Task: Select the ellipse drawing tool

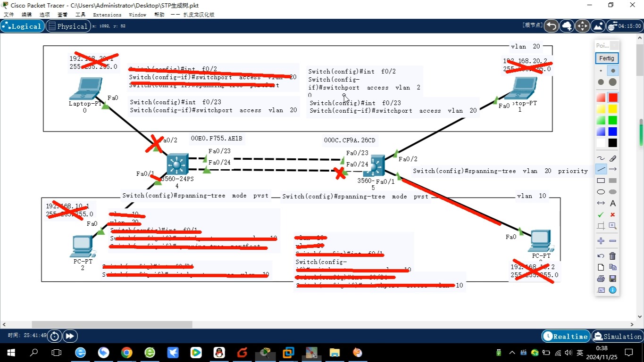Action: (601, 192)
